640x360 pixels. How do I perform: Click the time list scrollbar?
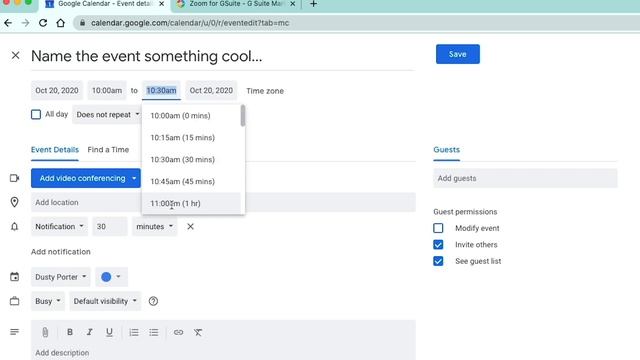(243, 116)
